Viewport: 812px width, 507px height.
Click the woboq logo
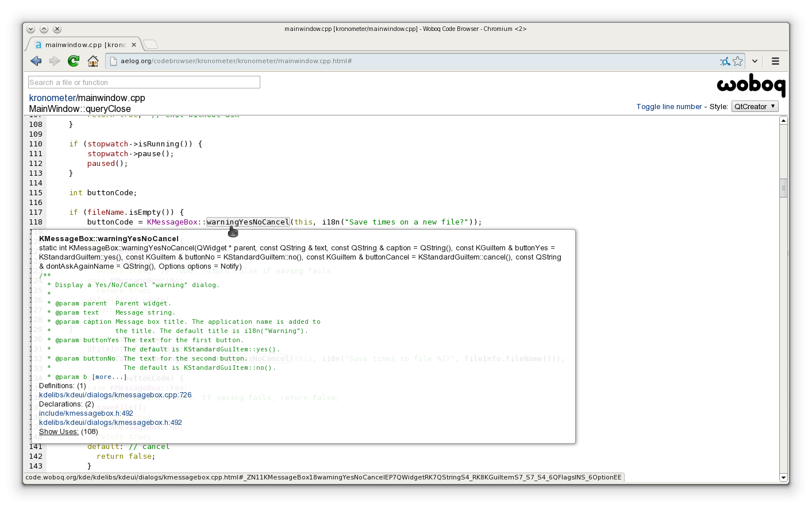[751, 86]
